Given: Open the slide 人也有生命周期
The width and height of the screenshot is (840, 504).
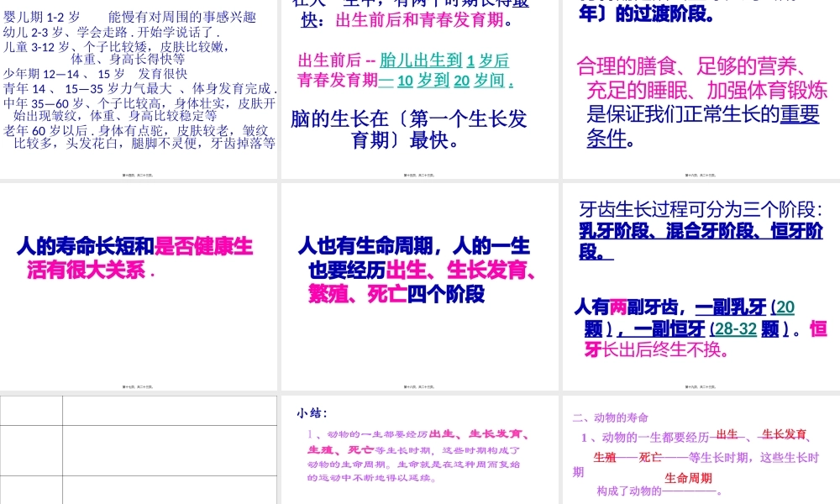Looking at the screenshot, I should tap(419, 286).
